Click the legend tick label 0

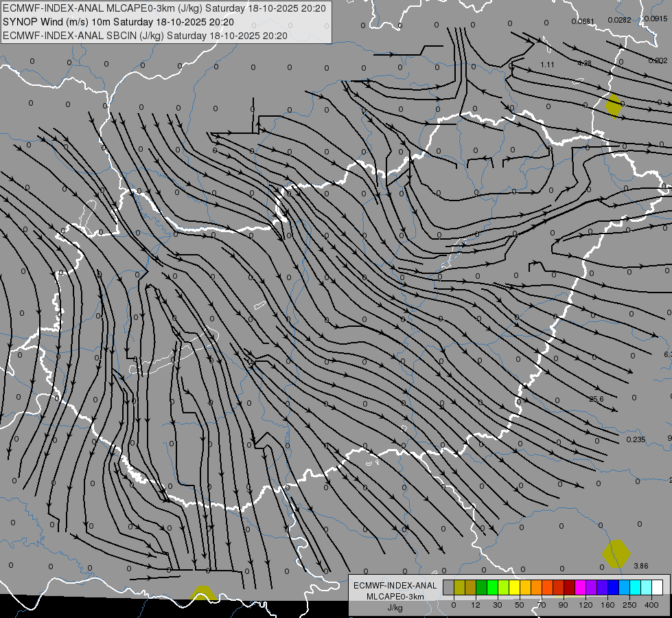pyautogui.click(x=454, y=605)
